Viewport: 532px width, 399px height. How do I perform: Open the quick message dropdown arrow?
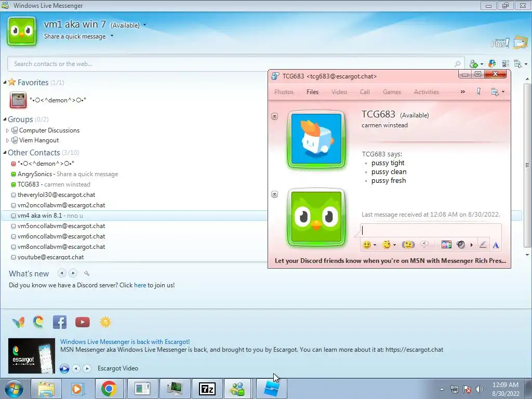point(112,36)
